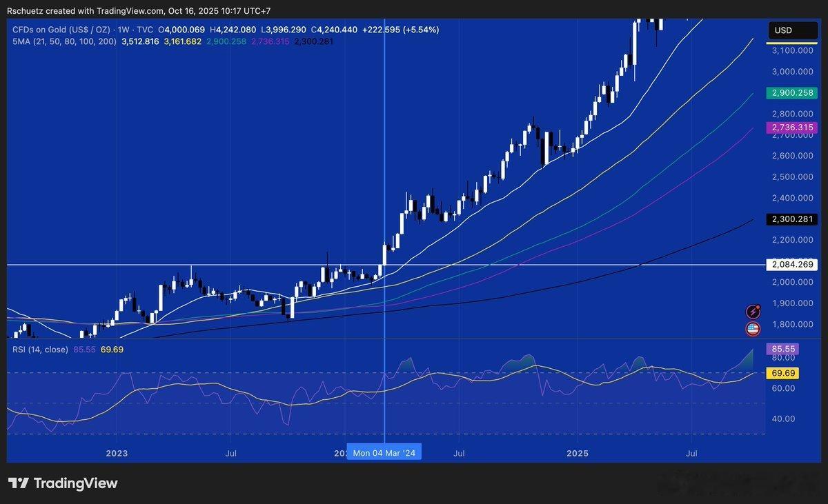The image size is (828, 504).
Task: Click the close value C4,240.440
Action: click(x=334, y=30)
